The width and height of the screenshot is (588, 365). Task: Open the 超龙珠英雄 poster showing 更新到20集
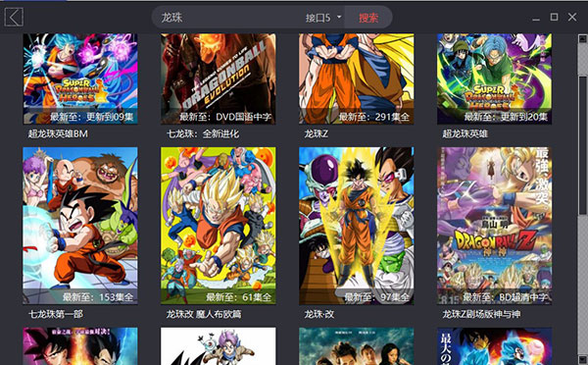tap(494, 78)
